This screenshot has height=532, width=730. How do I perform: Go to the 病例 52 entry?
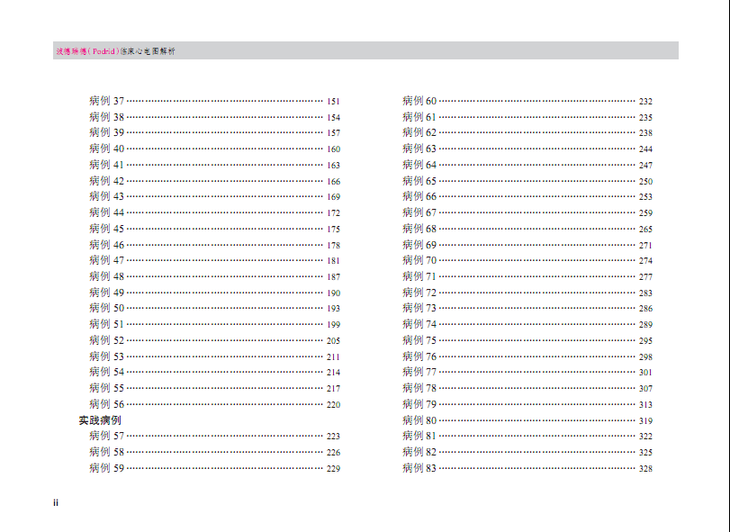pos(107,341)
